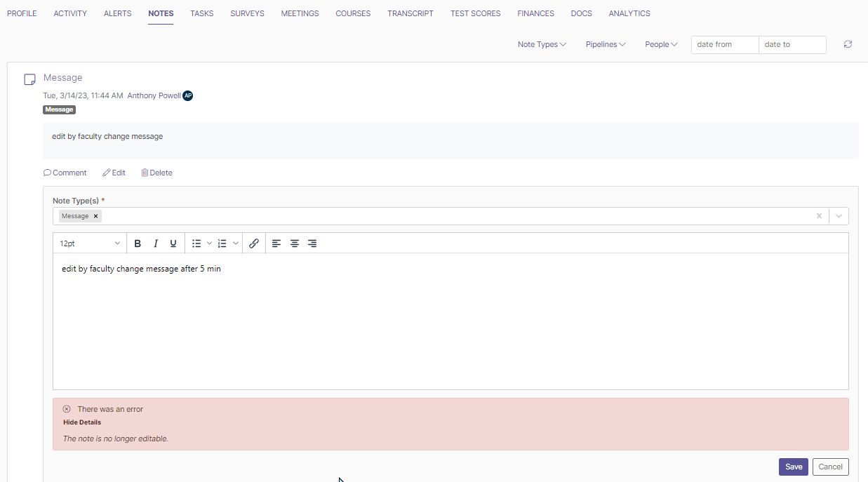The height and width of the screenshot is (482, 868).
Task: Click the date from field
Action: click(x=725, y=44)
